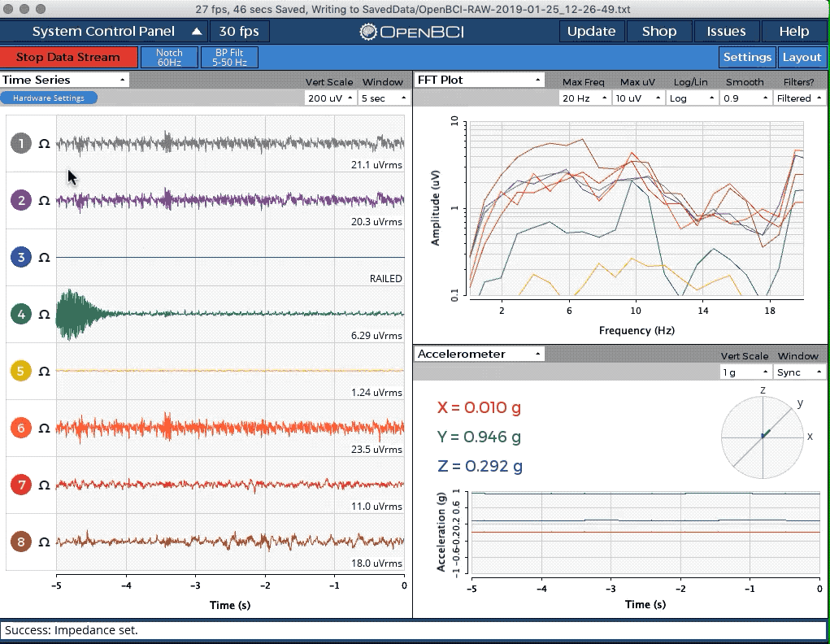This screenshot has width=830, height=644.
Task: Click the green channel 4 circle
Action: click(21, 314)
